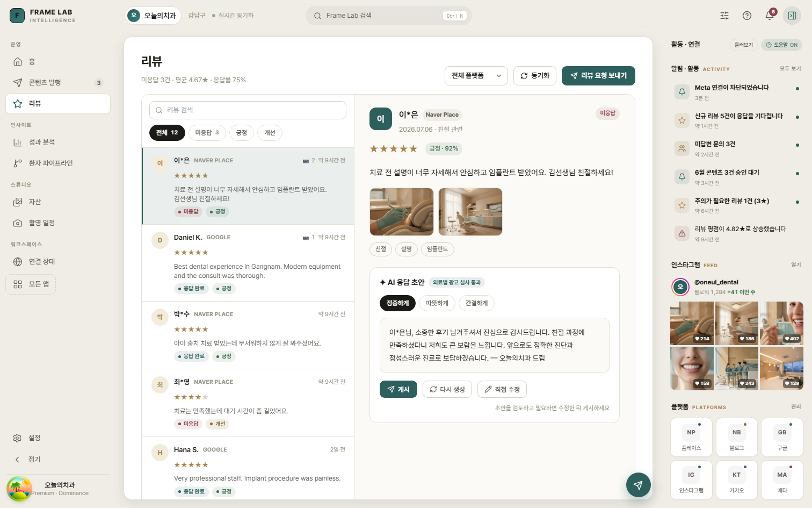
Task: Open 설정 gear in the sidebar
Action: [x=58, y=438]
